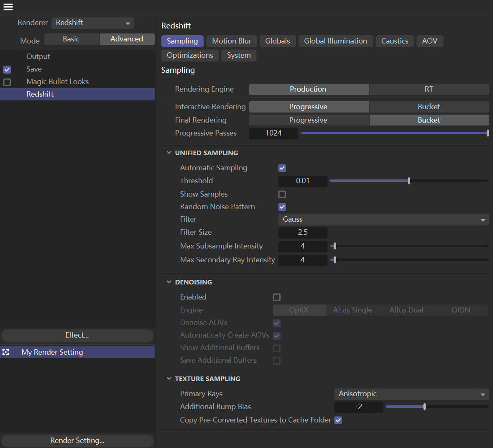
Task: Select Output in the left panel
Action: pos(38,56)
